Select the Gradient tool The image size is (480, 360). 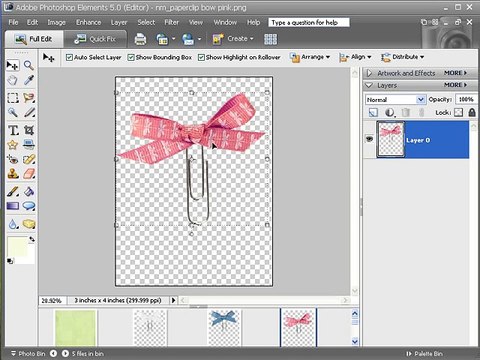click(13, 206)
